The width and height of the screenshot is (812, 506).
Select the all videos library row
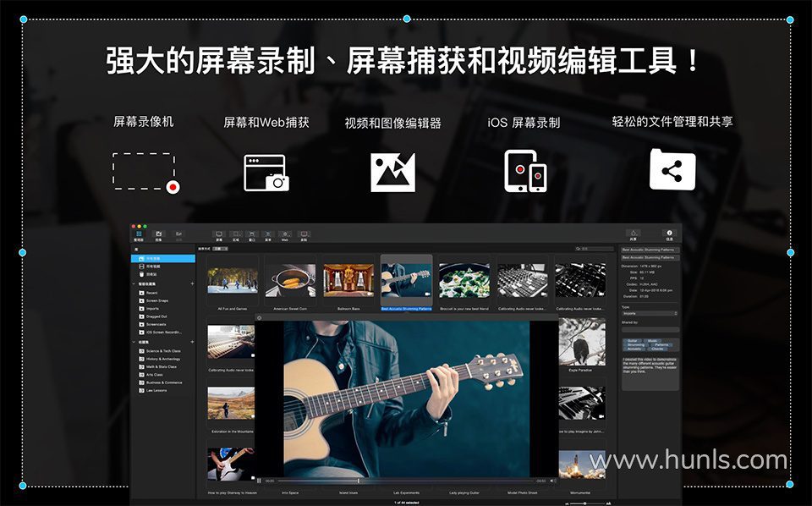pos(163,267)
